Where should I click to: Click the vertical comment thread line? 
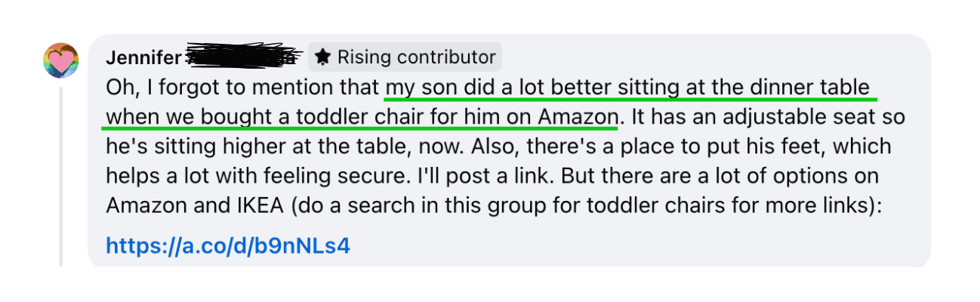61,175
